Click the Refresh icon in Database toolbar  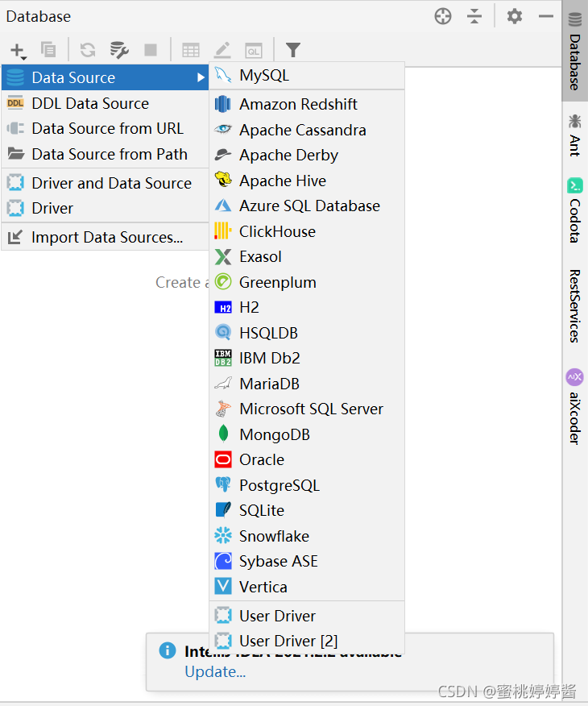pos(88,50)
